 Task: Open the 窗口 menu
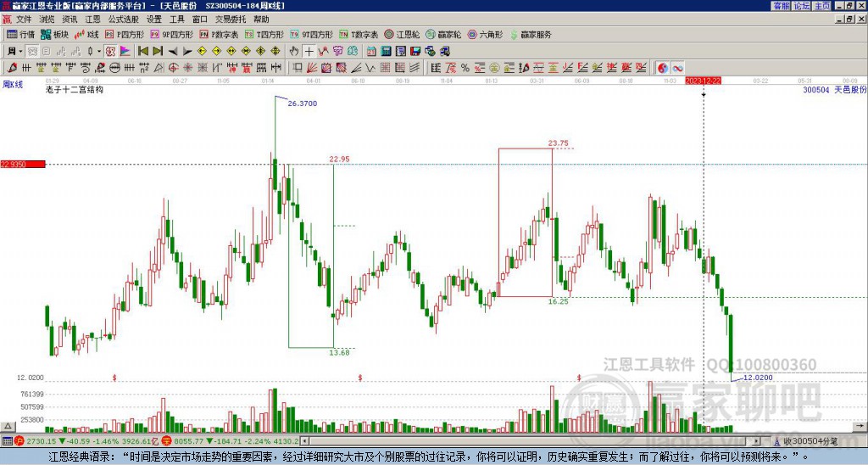pyautogui.click(x=200, y=20)
